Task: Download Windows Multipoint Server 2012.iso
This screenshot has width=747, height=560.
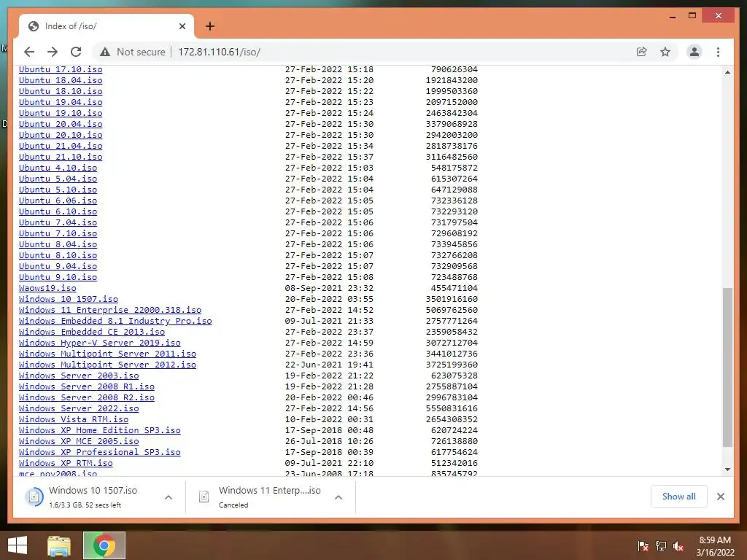Action: 108,365
